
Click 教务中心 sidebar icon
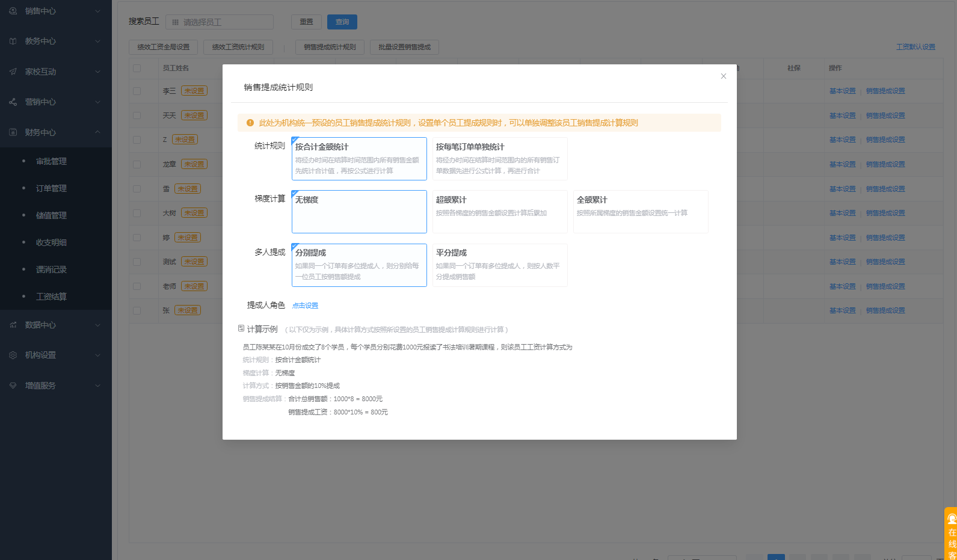[x=13, y=41]
